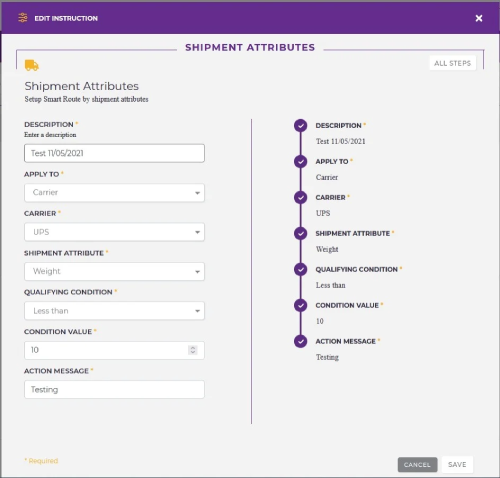
Task: Open the Shipment Attribute dropdown showing Weight
Action: (114, 271)
